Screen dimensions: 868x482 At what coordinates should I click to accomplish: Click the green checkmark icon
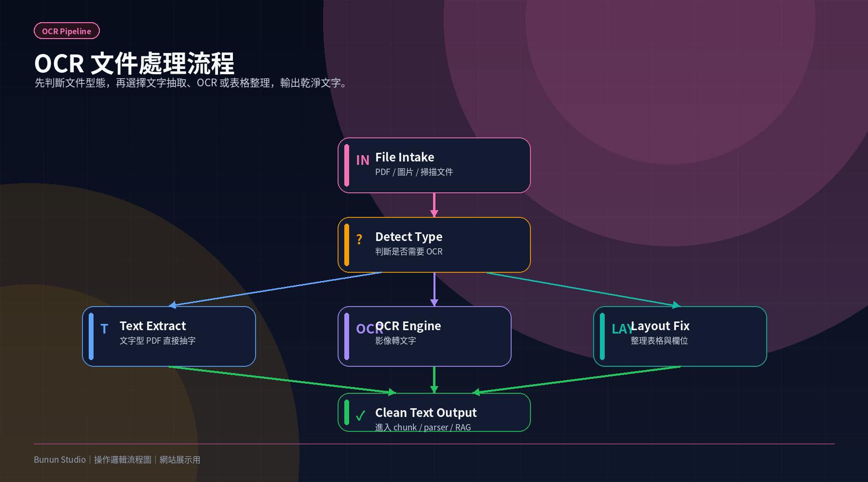pos(360,415)
